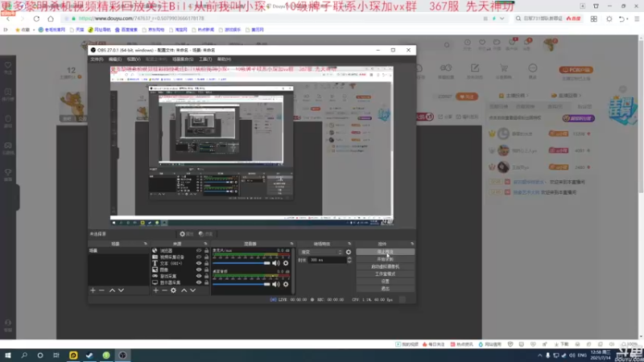Mute the 麦克风/Aux speaker icon
Image resolution: width=644 pixels, height=362 pixels.
coord(275,263)
